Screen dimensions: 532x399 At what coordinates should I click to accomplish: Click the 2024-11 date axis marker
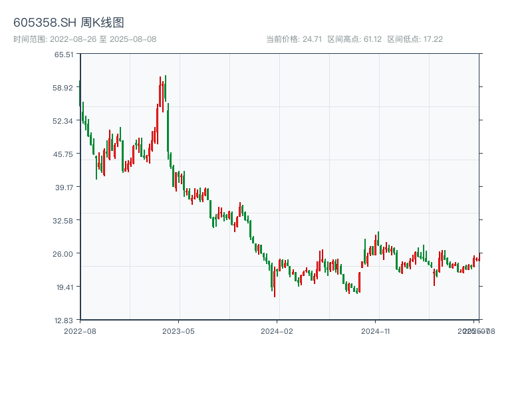pyautogui.click(x=376, y=331)
